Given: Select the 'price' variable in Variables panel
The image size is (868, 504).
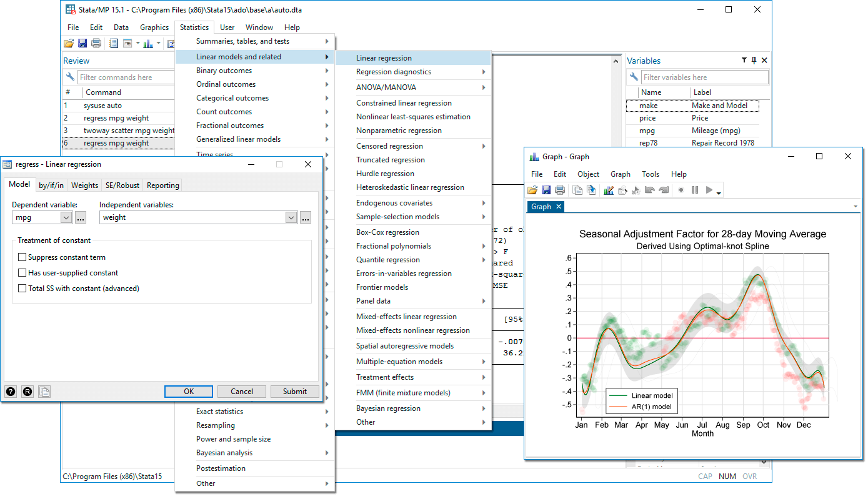Looking at the screenshot, I should click(693, 118).
